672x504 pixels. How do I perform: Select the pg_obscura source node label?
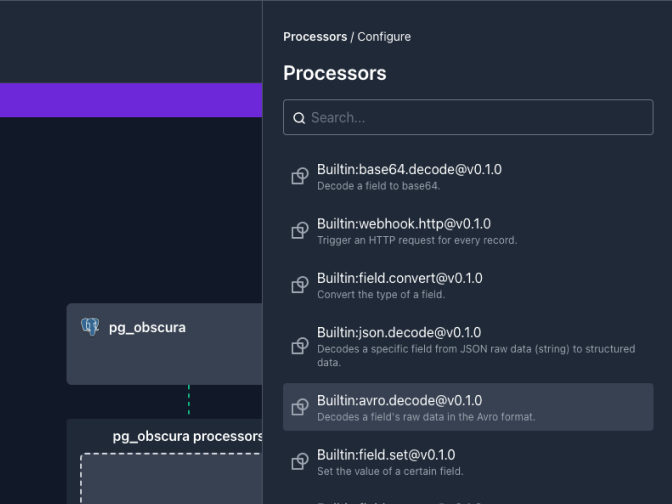(147, 327)
